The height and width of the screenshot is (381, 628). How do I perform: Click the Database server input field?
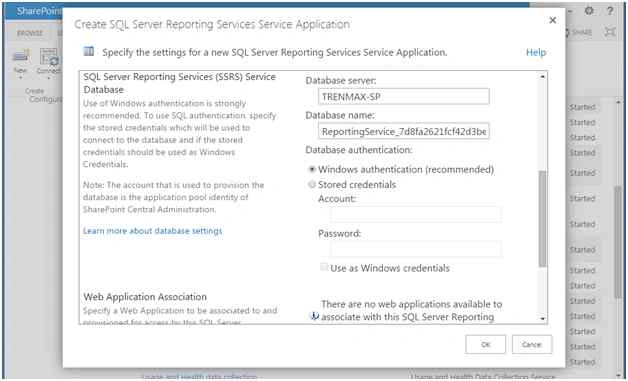click(x=404, y=97)
